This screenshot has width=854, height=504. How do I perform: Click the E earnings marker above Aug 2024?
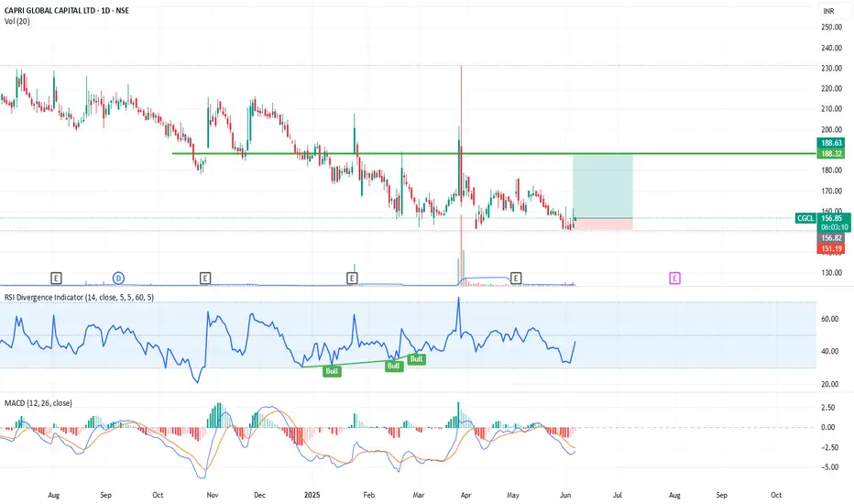pos(56,279)
